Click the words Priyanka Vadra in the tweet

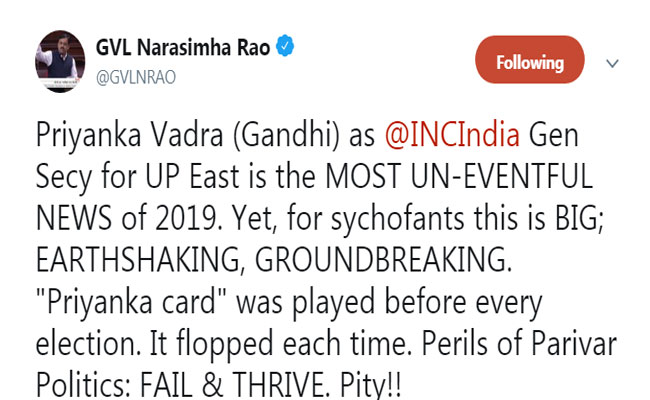pyautogui.click(x=130, y=136)
